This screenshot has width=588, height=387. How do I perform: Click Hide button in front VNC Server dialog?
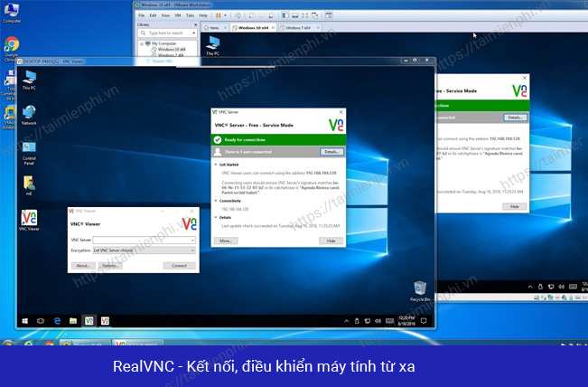click(331, 241)
